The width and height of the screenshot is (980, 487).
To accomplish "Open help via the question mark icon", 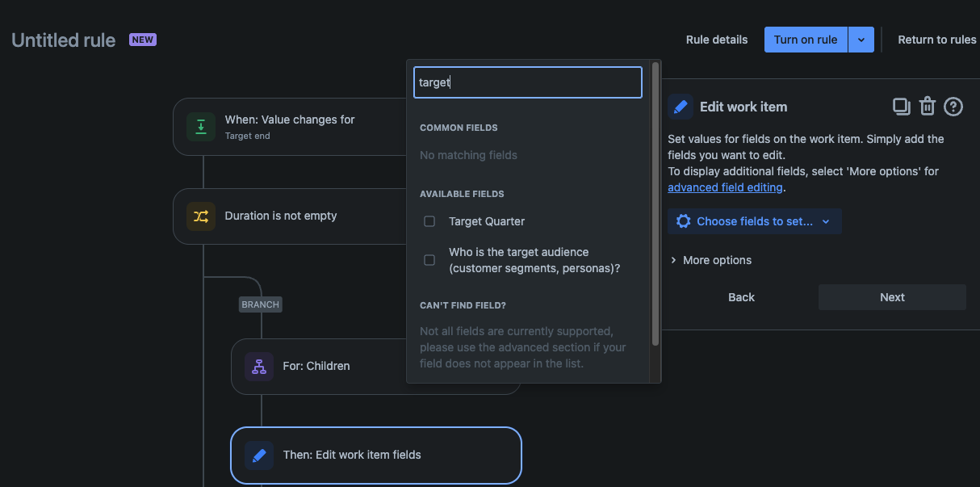I will click(x=953, y=106).
